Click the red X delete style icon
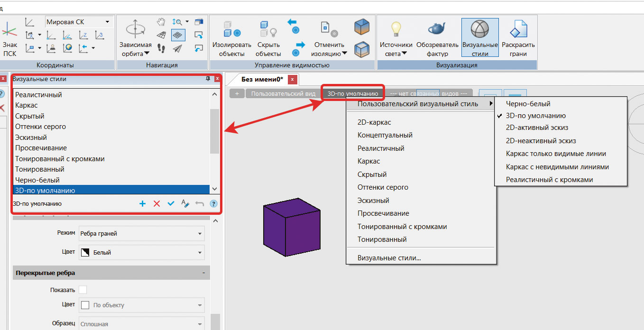The height and width of the screenshot is (330, 644). tap(156, 203)
